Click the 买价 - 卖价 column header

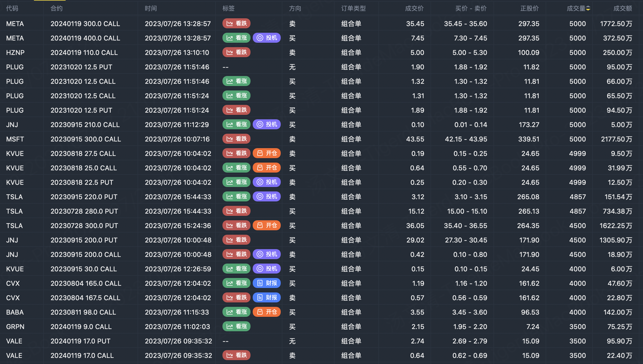pyautogui.click(x=471, y=9)
